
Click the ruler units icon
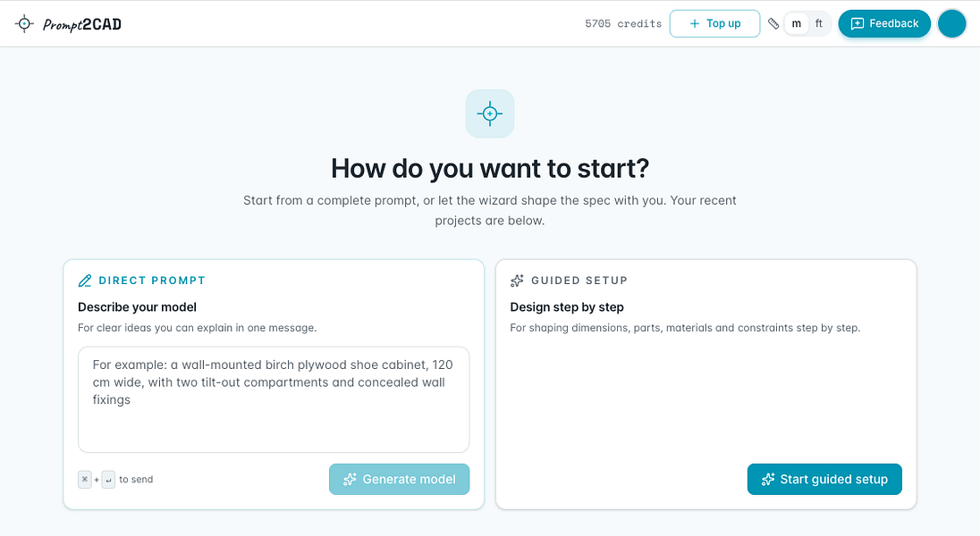(x=773, y=24)
